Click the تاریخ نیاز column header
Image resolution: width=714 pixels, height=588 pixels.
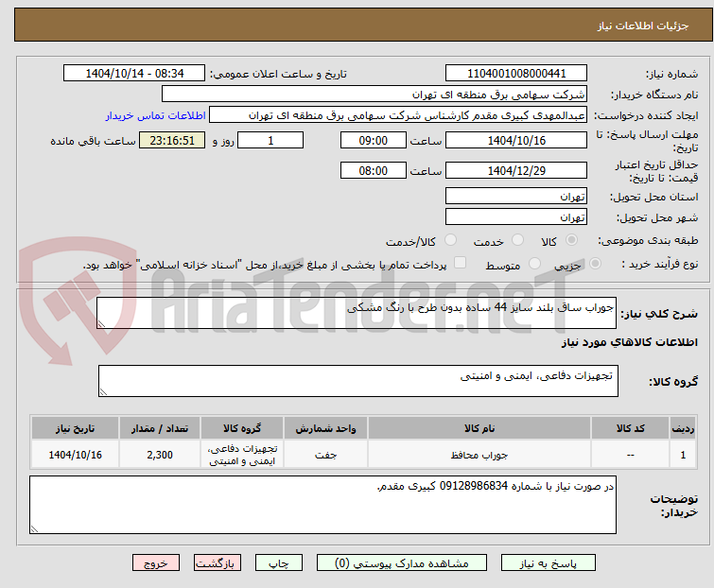75,428
